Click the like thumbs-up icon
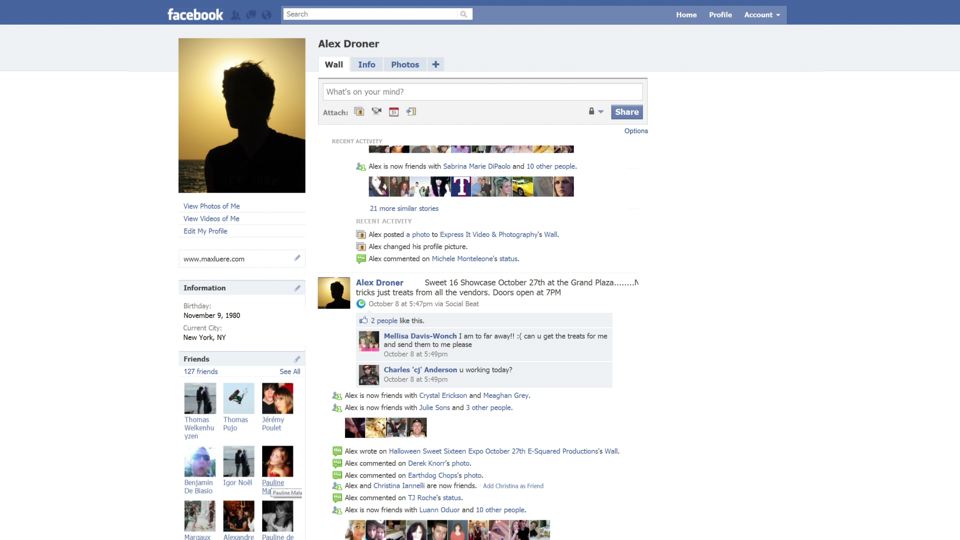Viewport: 960px width, 540px height. (364, 320)
